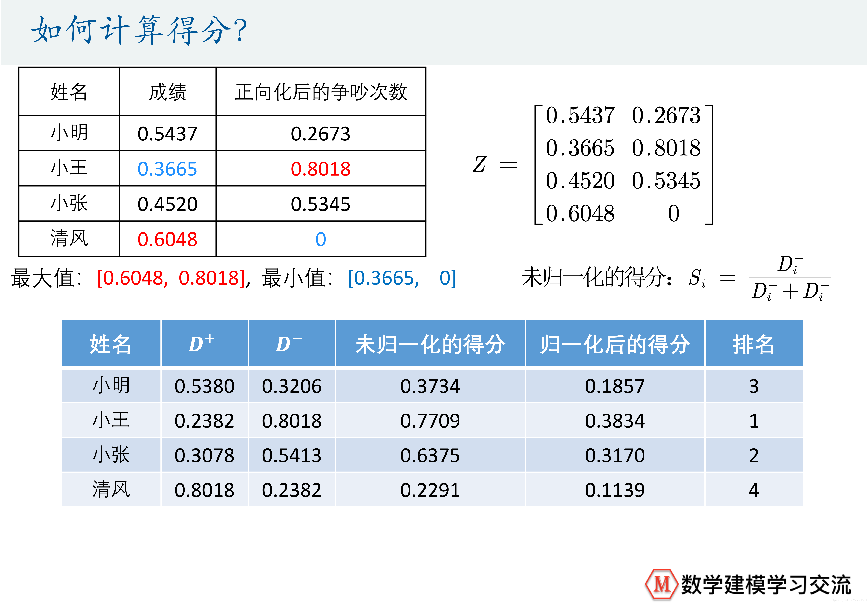Click the blue 0.3665 cell in 小王's row
The height and width of the screenshot is (603, 868).
click(x=167, y=169)
